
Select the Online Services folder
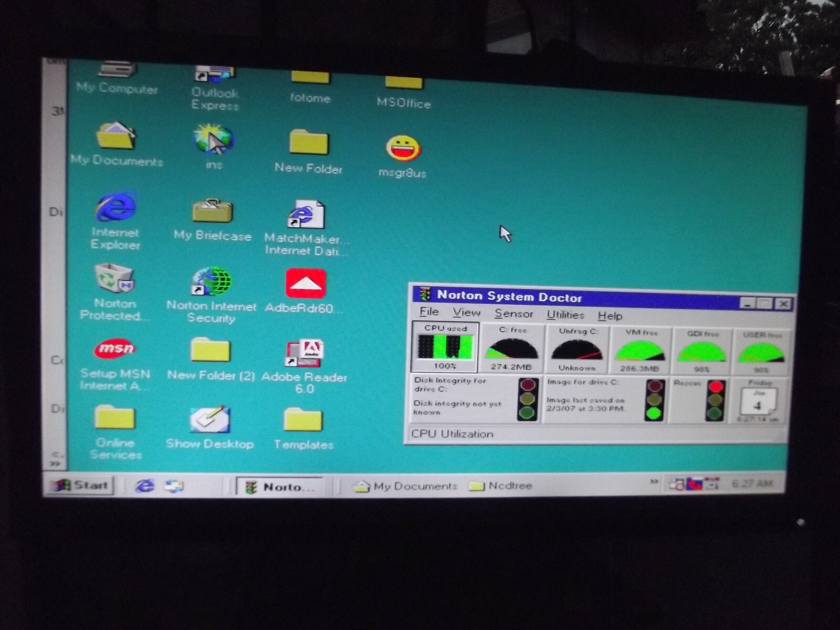pyautogui.click(x=115, y=433)
